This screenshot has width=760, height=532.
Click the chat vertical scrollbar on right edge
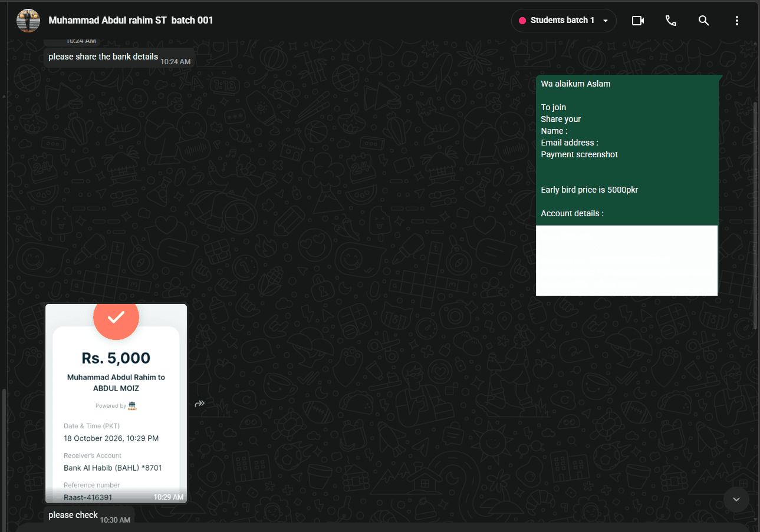pyautogui.click(x=756, y=215)
